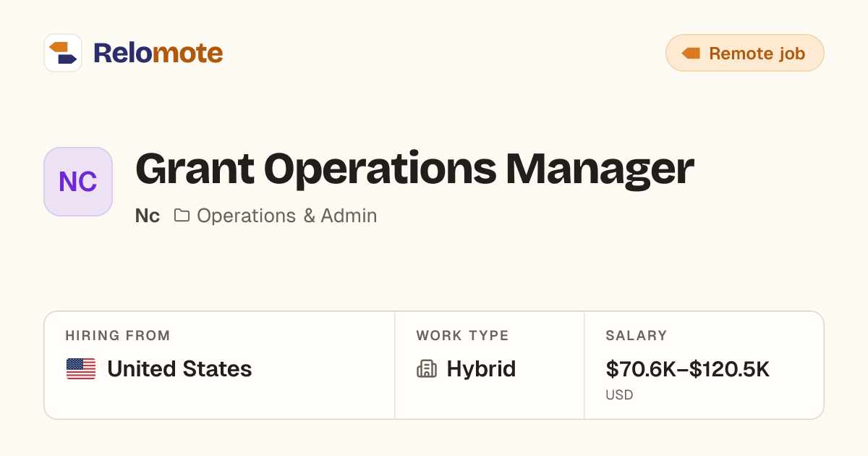
Task: Select the $70.6K–$120.5K salary range
Action: (x=688, y=369)
